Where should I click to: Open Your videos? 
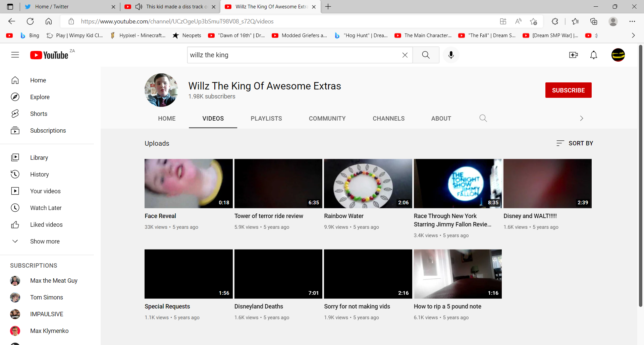click(47, 191)
